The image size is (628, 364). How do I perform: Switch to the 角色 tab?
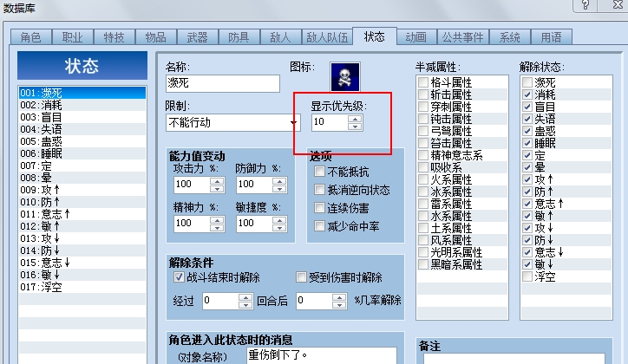pos(31,37)
